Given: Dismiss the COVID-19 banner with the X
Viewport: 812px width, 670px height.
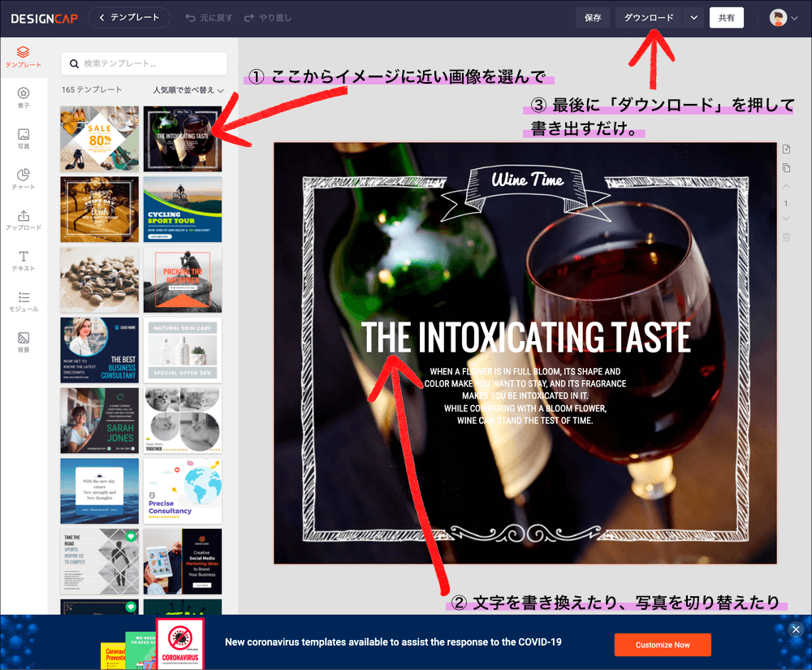Looking at the screenshot, I should tap(796, 629).
